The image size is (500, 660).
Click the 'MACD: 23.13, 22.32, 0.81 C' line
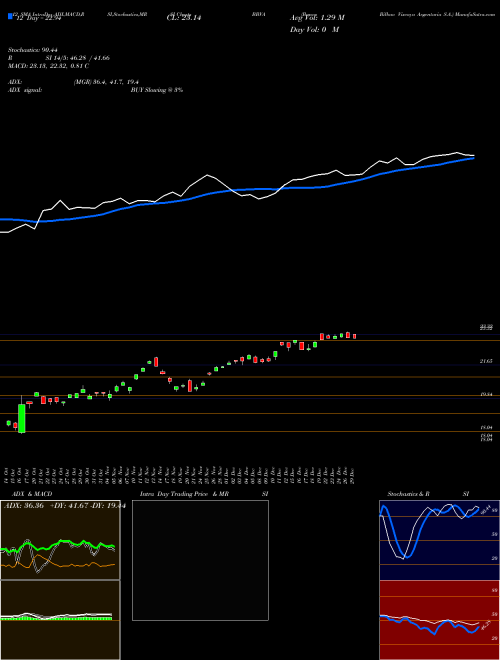tap(48, 66)
